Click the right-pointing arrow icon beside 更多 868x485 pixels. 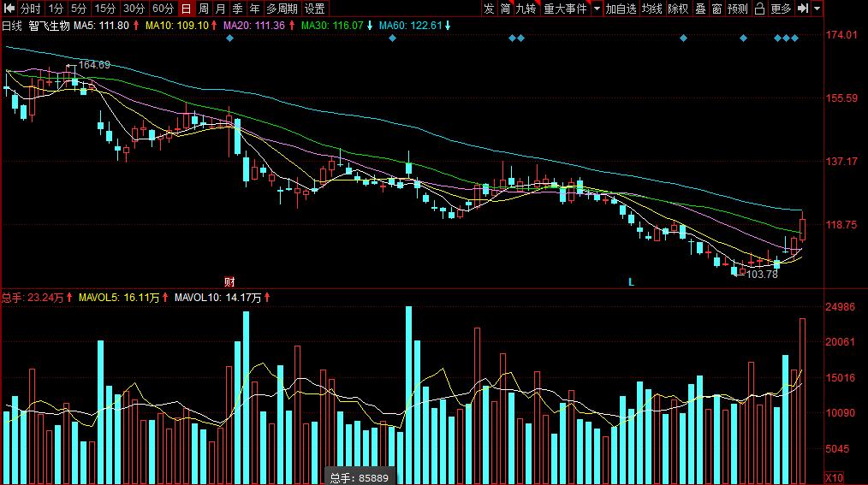point(802,9)
